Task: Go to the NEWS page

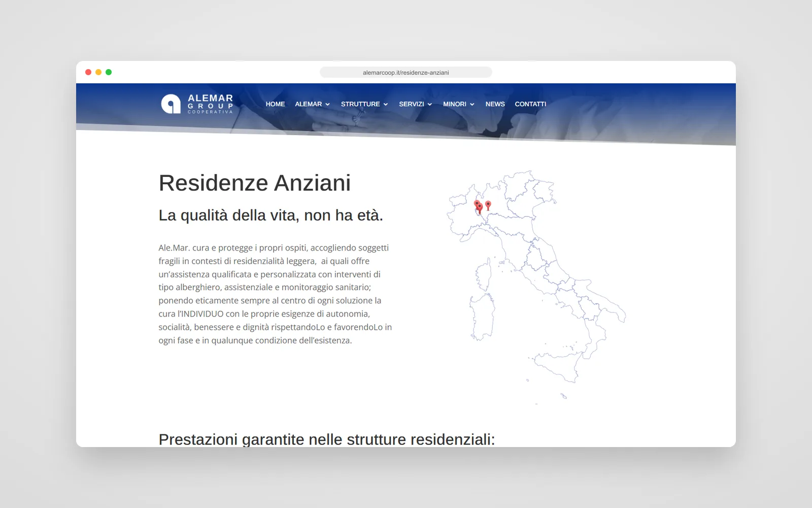Action: (495, 104)
